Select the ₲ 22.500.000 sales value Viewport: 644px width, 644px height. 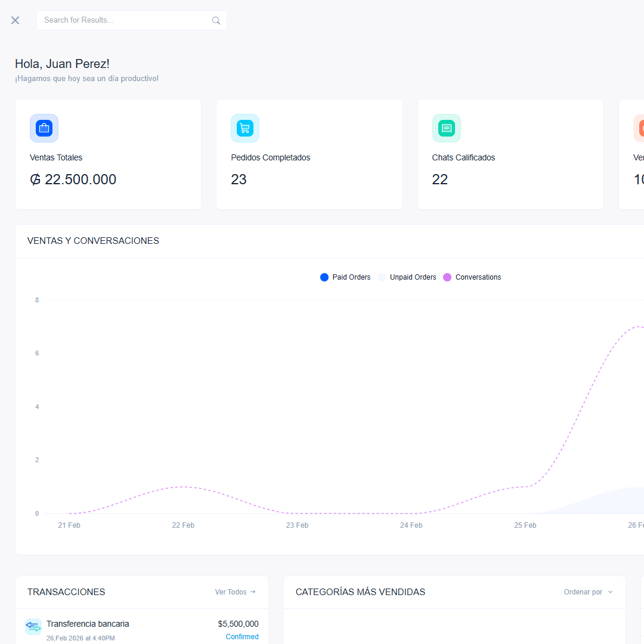coord(73,179)
